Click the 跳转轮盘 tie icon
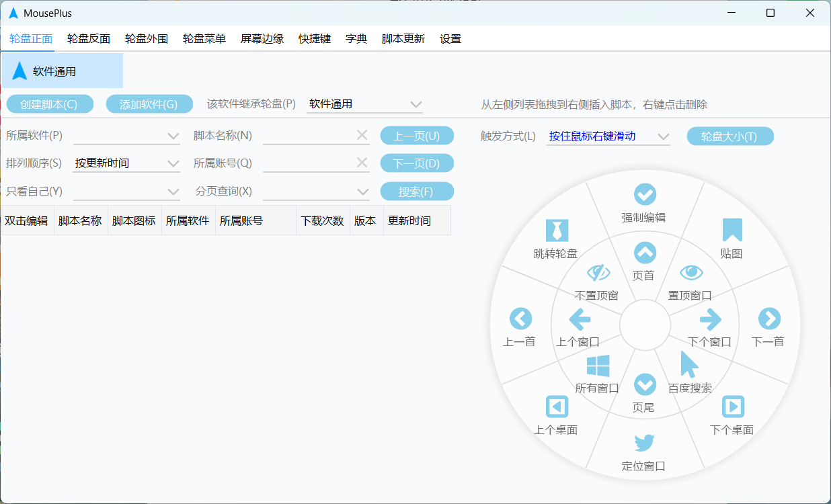The height and width of the screenshot is (504, 831). point(556,230)
